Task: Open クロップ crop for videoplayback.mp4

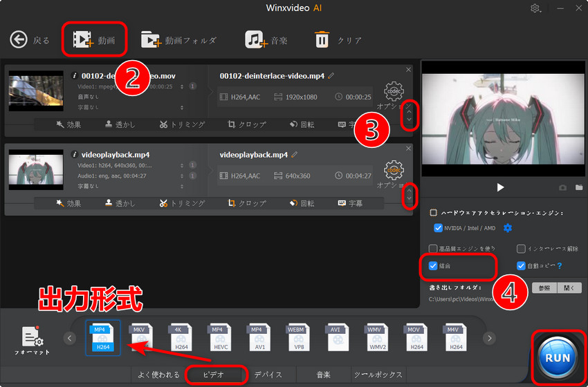Action: click(247, 203)
